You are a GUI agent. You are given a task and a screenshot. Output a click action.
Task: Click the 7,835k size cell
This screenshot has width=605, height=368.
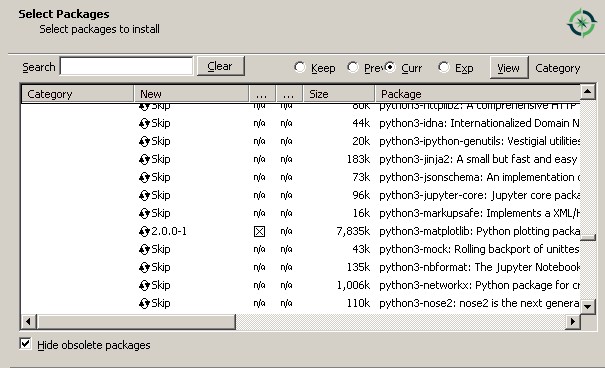point(353,231)
